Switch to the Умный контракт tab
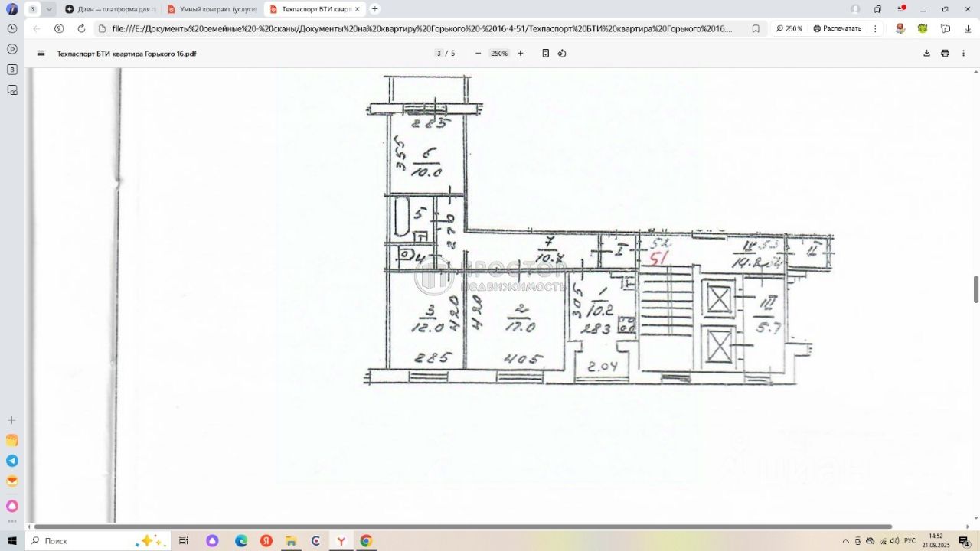The width and height of the screenshot is (980, 551). 213,9
